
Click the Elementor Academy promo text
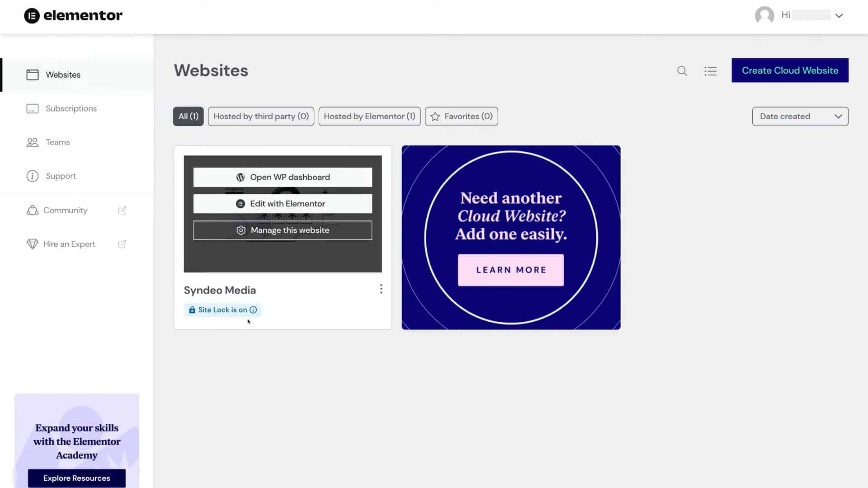tap(77, 441)
